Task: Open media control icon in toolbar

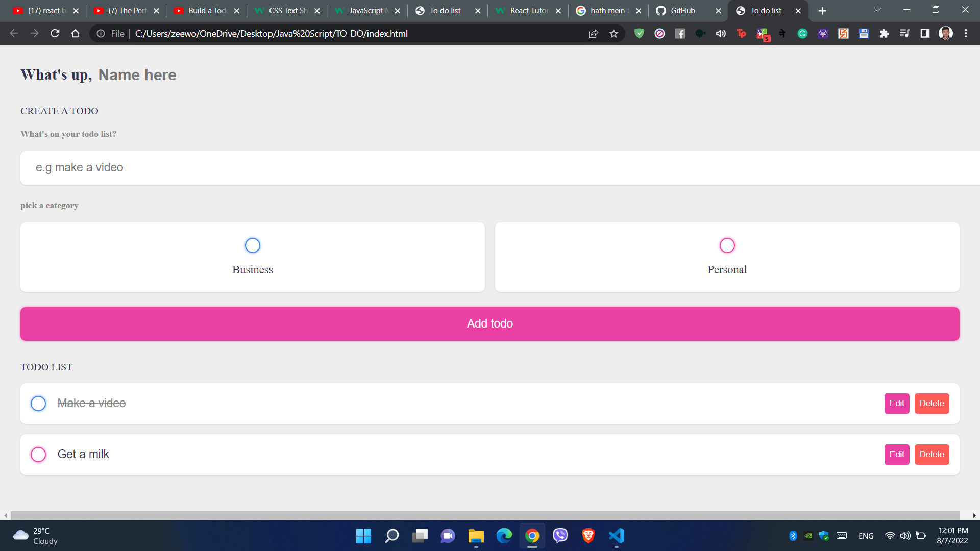Action: click(x=904, y=34)
